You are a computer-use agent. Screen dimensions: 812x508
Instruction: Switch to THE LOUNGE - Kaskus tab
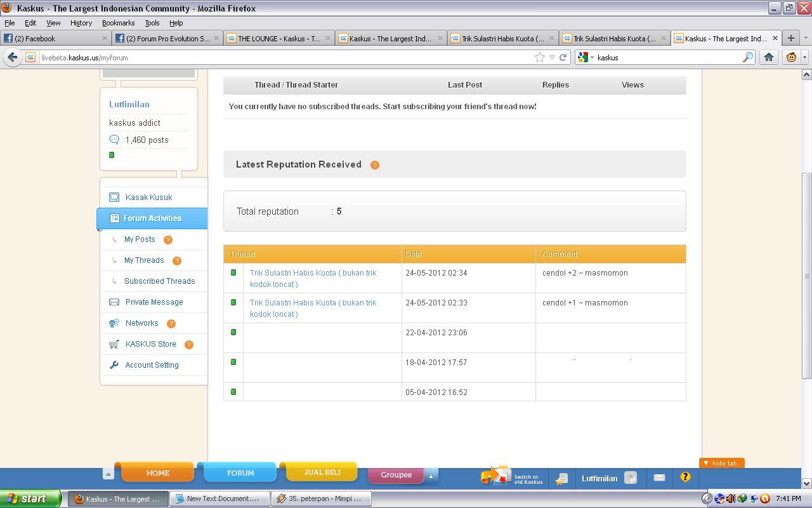coord(279,38)
